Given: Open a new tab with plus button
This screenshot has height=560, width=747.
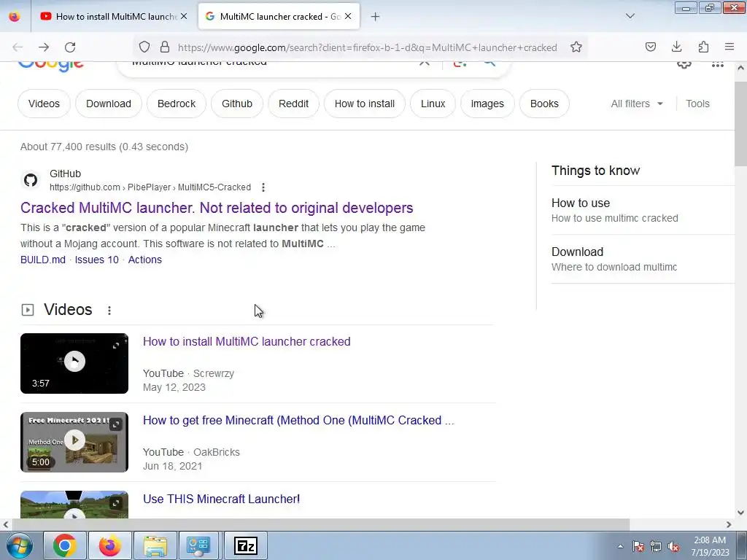Looking at the screenshot, I should 376,17.
